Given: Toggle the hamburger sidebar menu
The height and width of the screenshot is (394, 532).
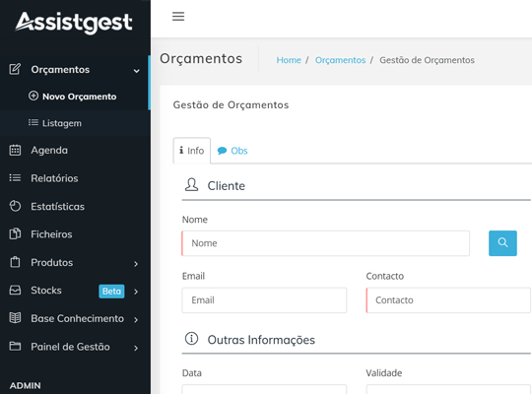Looking at the screenshot, I should pyautogui.click(x=178, y=17).
